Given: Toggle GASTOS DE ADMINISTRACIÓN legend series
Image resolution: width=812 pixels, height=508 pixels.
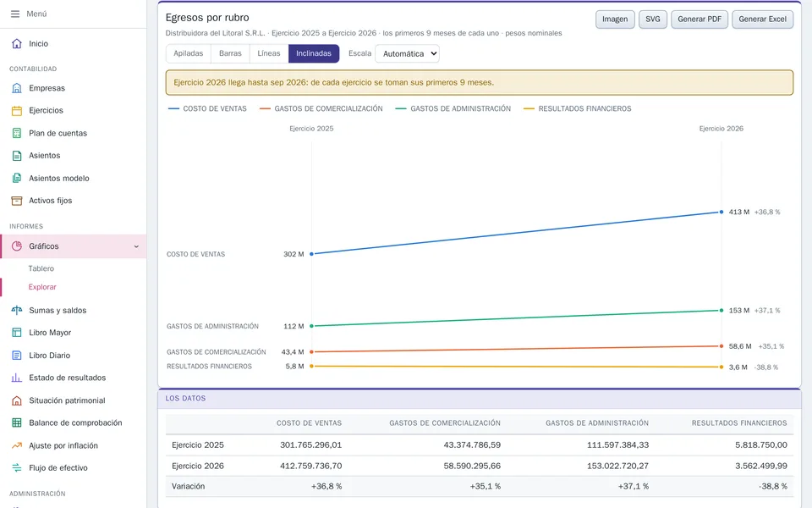Looking at the screenshot, I should click(x=453, y=109).
